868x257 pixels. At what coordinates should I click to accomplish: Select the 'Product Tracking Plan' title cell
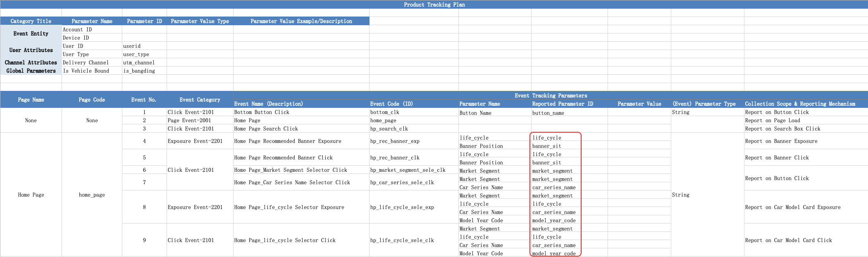(434, 5)
